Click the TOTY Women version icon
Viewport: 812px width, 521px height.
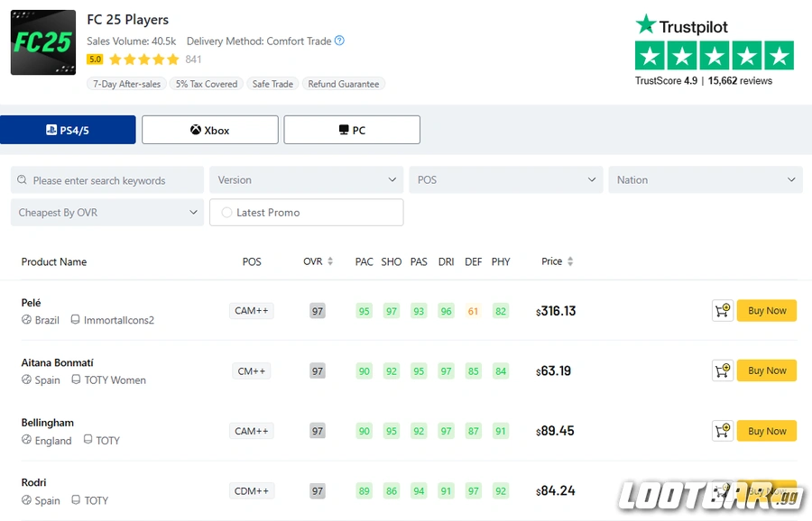pyautogui.click(x=76, y=379)
